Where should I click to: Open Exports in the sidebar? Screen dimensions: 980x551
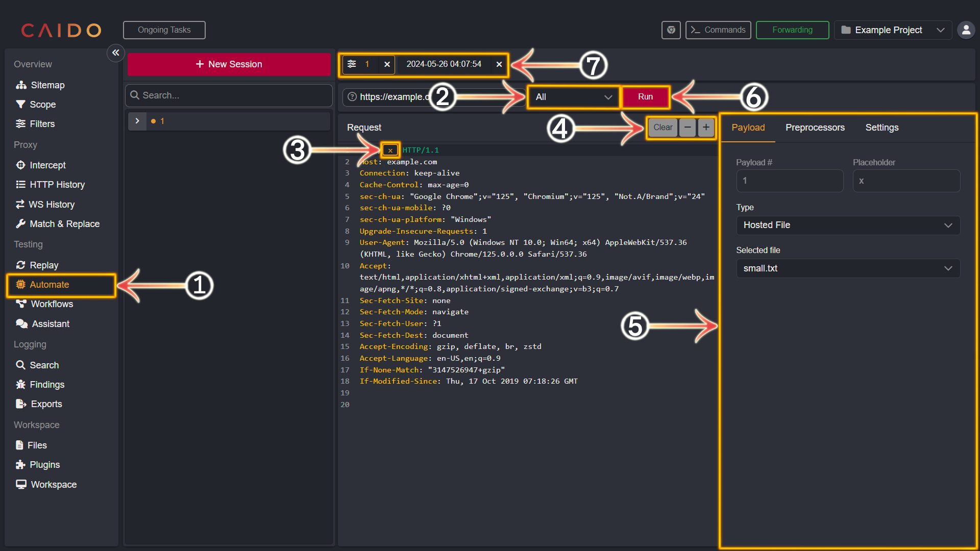[39, 404]
